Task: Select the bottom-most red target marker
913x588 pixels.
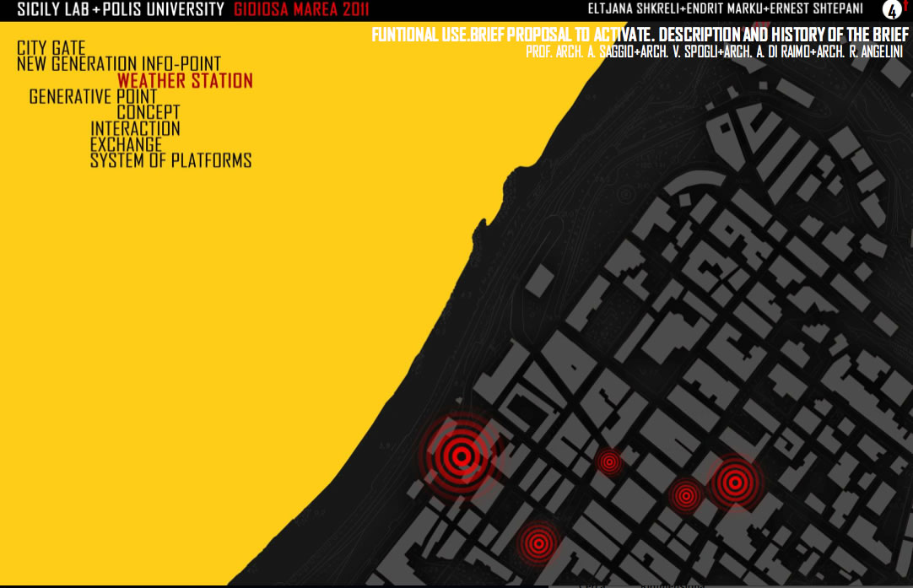Action: click(x=538, y=542)
